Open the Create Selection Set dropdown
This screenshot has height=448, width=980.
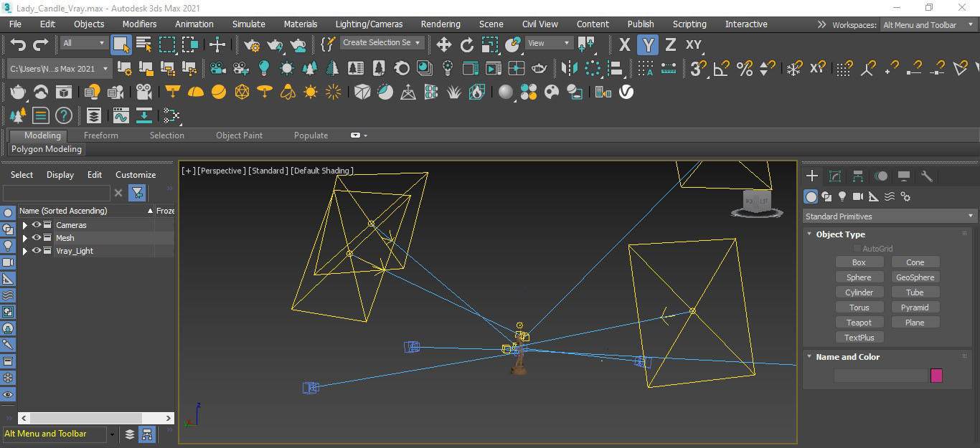(x=382, y=43)
